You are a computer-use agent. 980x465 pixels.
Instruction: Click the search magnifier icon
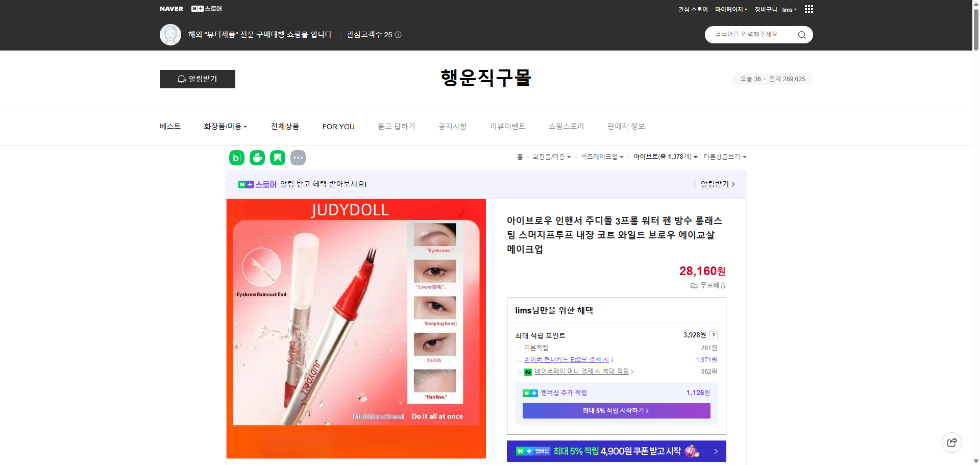[x=801, y=34]
